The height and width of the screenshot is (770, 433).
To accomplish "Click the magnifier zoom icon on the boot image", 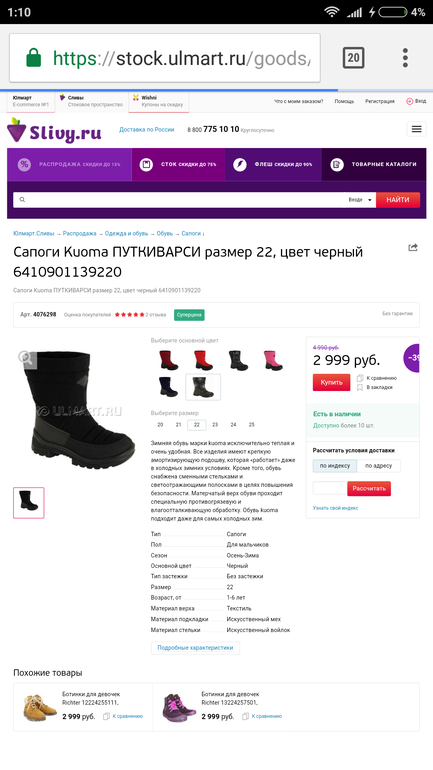I will (x=26, y=358).
